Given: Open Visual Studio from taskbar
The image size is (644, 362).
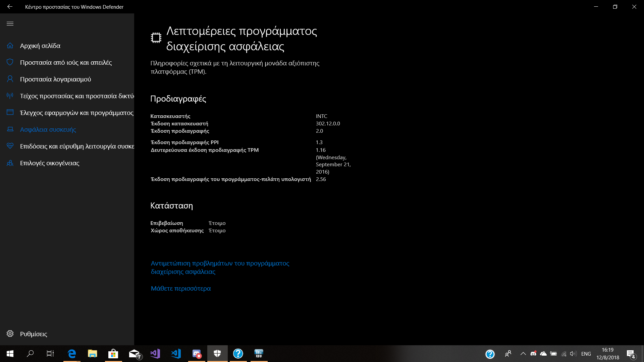Looking at the screenshot, I should pos(155,354).
